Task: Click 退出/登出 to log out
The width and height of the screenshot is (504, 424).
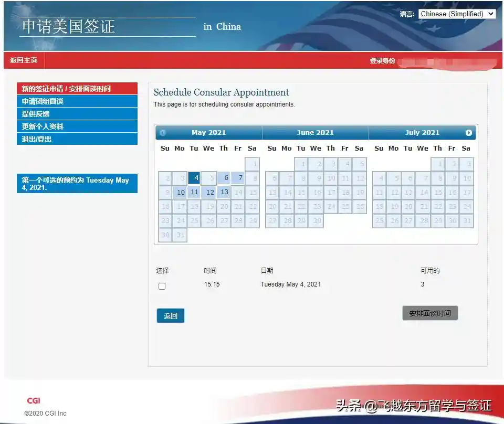Action: (x=77, y=139)
